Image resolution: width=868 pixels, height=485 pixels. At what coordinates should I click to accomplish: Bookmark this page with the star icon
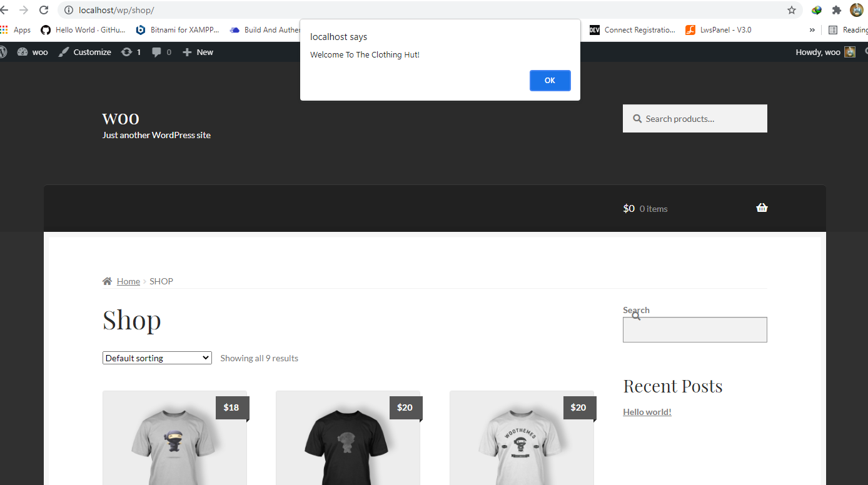[x=792, y=10]
